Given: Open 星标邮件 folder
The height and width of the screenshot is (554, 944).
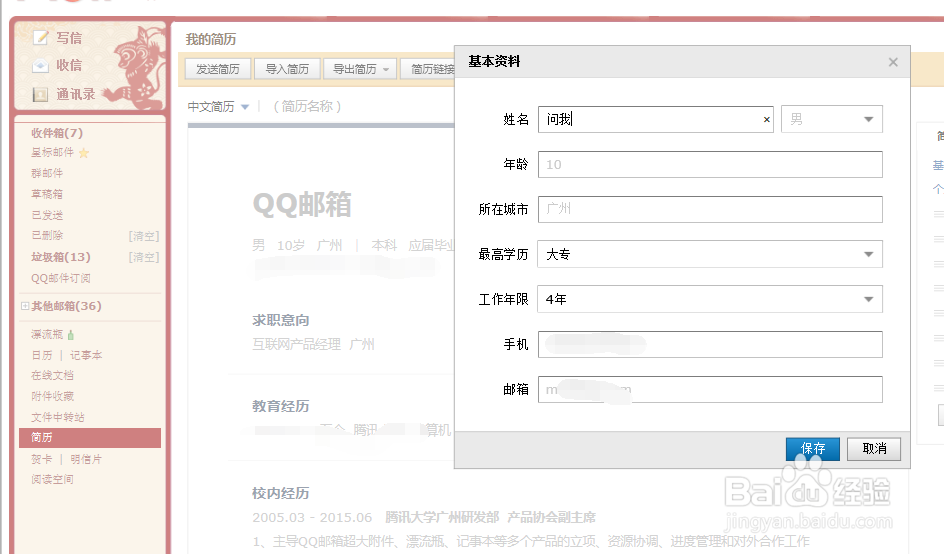Looking at the screenshot, I should click(x=52, y=152).
